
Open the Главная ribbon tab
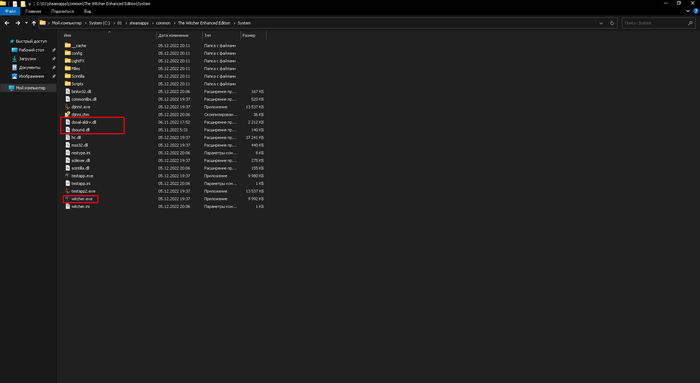33,11
